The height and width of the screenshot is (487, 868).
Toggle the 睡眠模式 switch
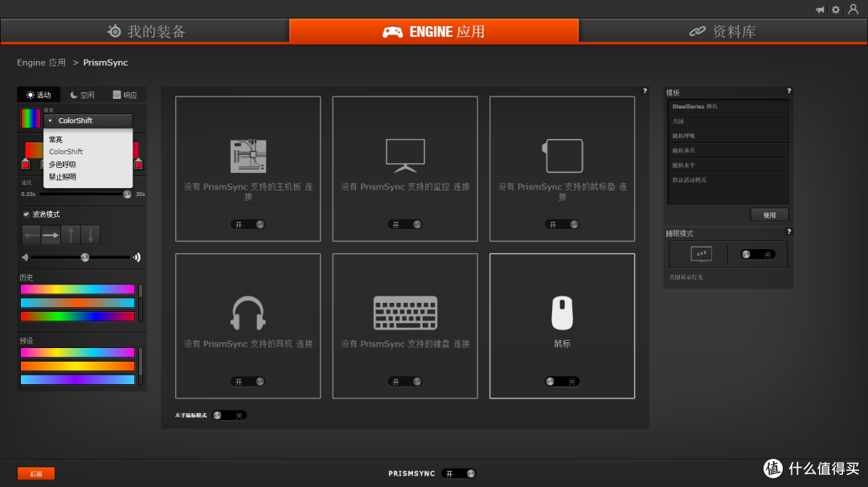758,254
